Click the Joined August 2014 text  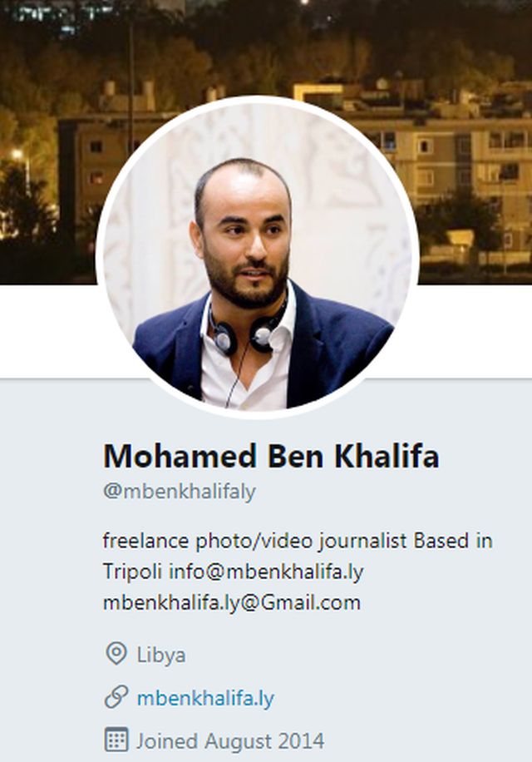point(230,741)
